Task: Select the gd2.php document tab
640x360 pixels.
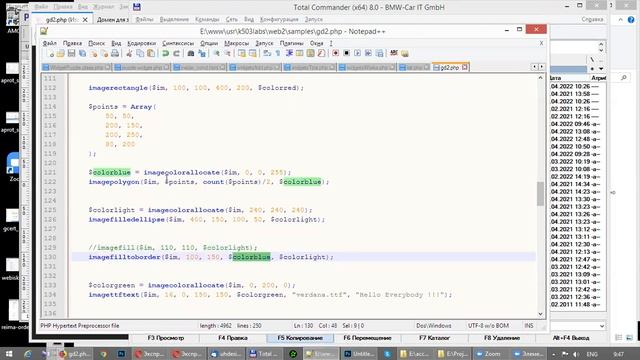Action: coord(449,67)
